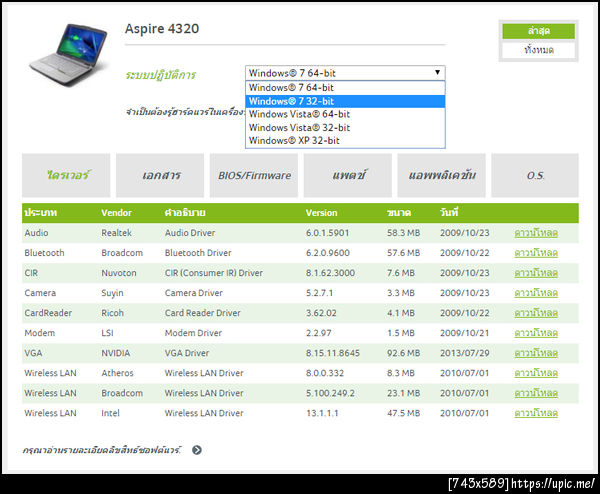Choose Windows Vista 32-bit option
The height and width of the screenshot is (494, 600).
point(345,127)
